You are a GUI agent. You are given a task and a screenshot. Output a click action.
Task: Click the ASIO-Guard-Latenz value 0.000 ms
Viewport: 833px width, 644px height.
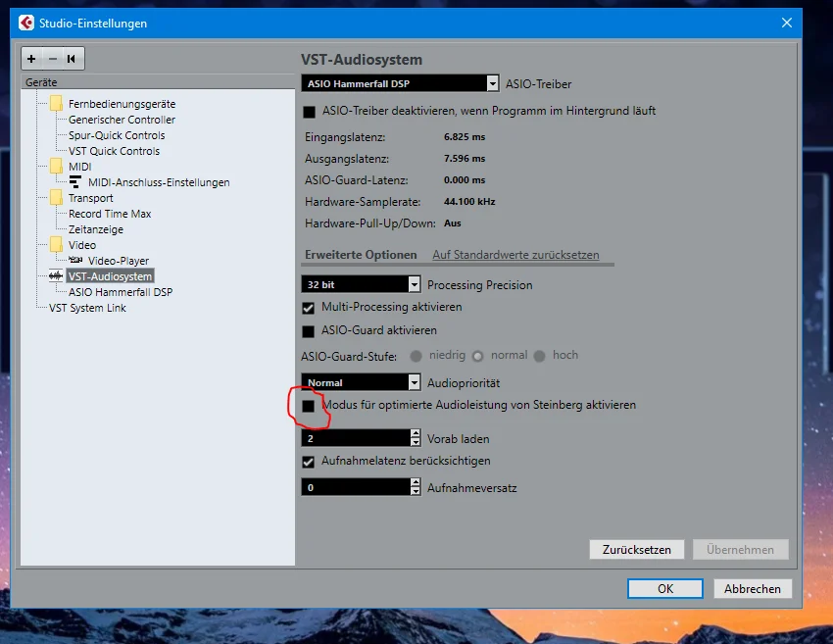[x=465, y=179]
